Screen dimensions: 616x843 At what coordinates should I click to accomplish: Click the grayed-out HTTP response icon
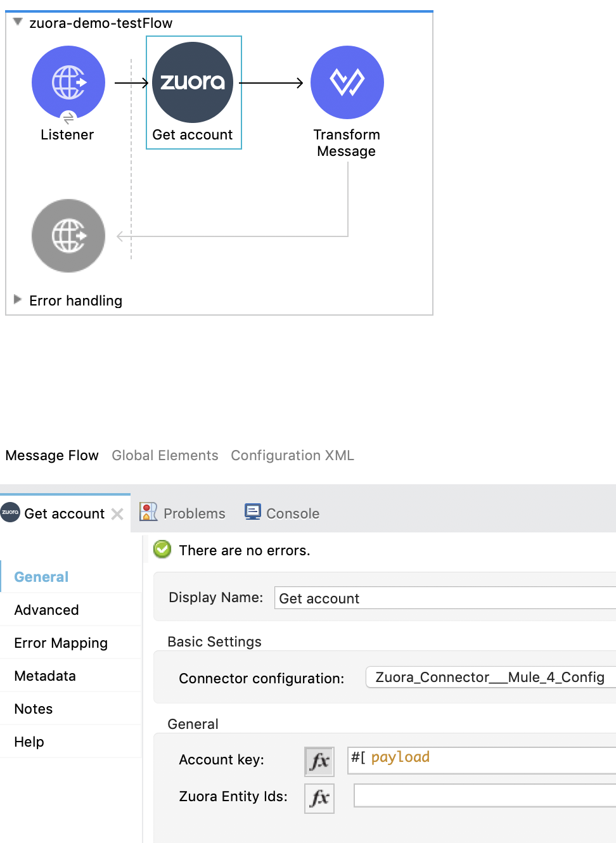point(68,235)
